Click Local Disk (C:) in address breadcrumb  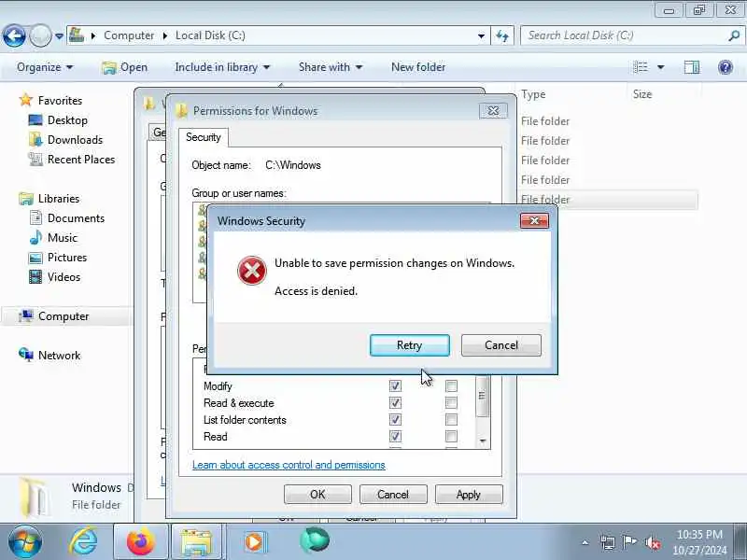pos(210,35)
